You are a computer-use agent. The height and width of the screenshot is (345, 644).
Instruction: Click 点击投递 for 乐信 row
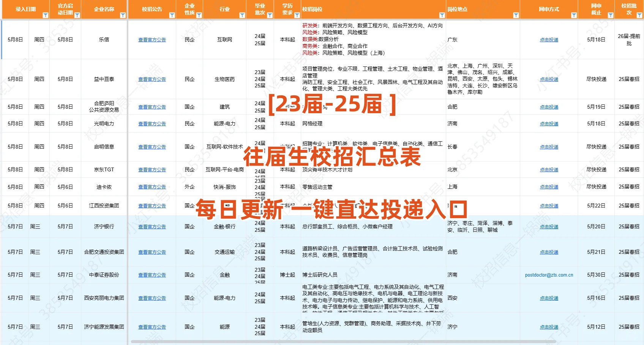pos(549,40)
